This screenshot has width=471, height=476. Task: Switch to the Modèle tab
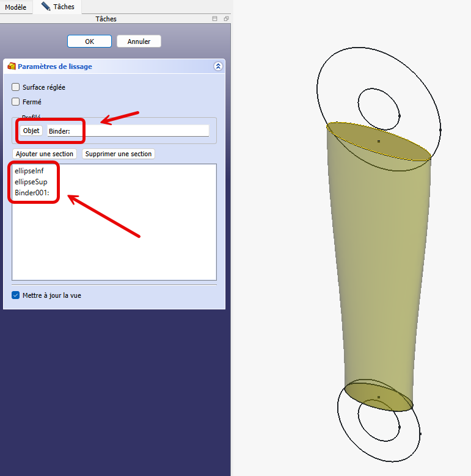pyautogui.click(x=16, y=7)
